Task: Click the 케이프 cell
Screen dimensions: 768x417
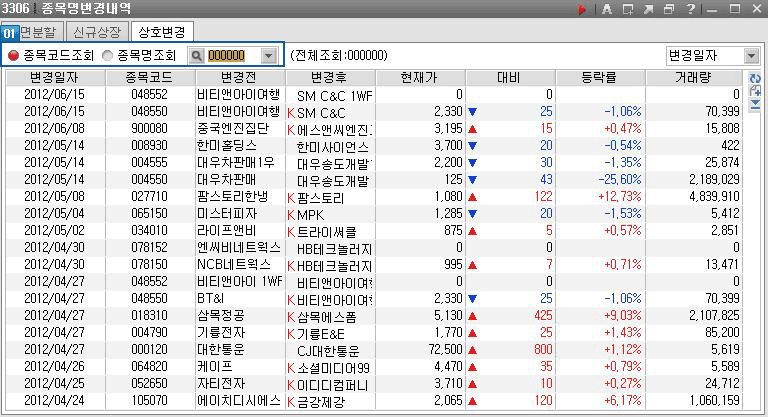Action: tap(240, 367)
